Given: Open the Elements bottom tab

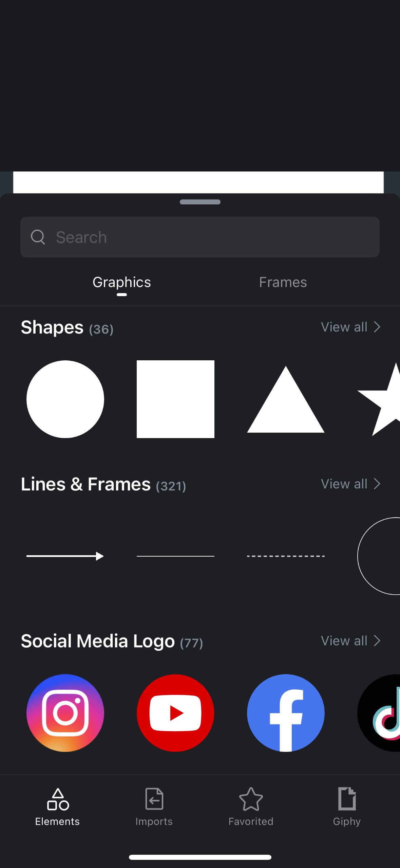Looking at the screenshot, I should pos(57,807).
